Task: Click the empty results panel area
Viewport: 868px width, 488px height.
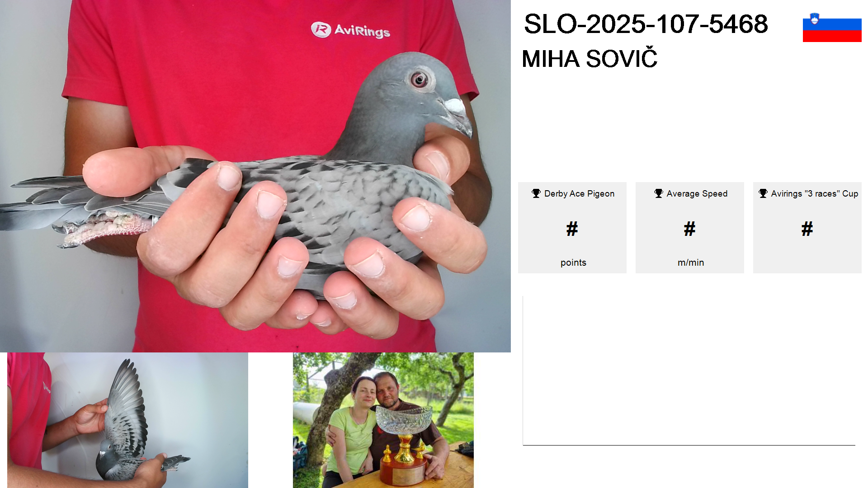Action: click(x=689, y=371)
